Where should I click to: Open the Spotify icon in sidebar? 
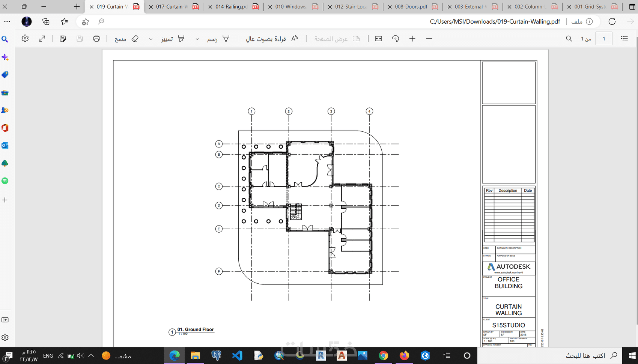click(5, 181)
